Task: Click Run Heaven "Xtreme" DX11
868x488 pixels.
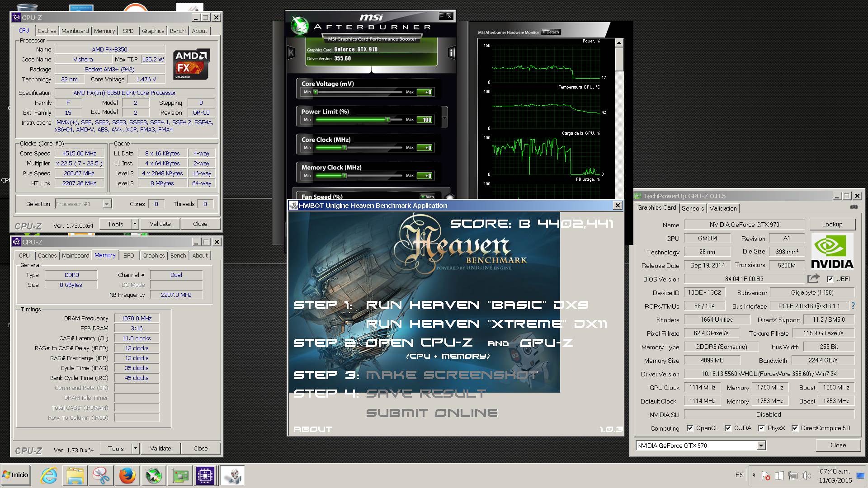Action: 486,324
